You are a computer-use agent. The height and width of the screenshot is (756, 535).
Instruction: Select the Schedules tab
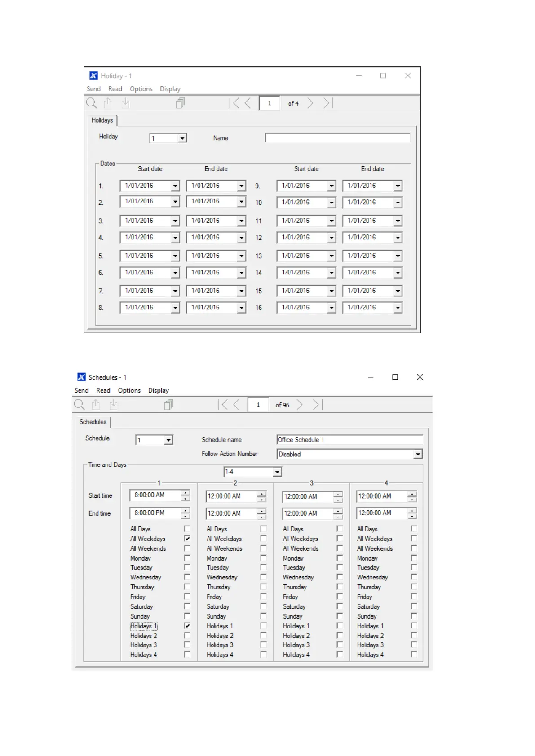(x=93, y=422)
